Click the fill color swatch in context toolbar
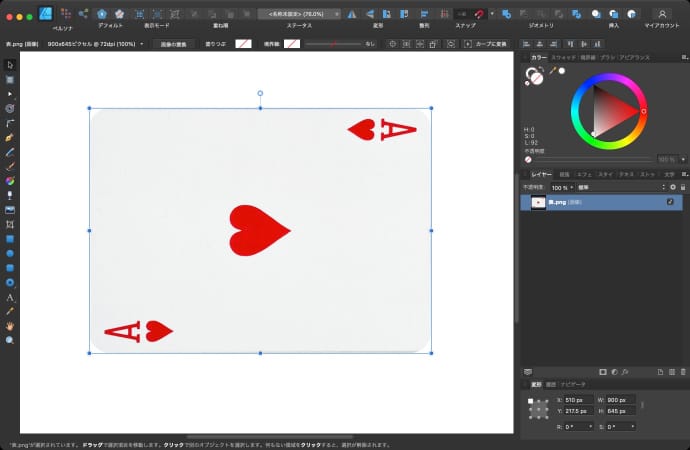 click(243, 44)
